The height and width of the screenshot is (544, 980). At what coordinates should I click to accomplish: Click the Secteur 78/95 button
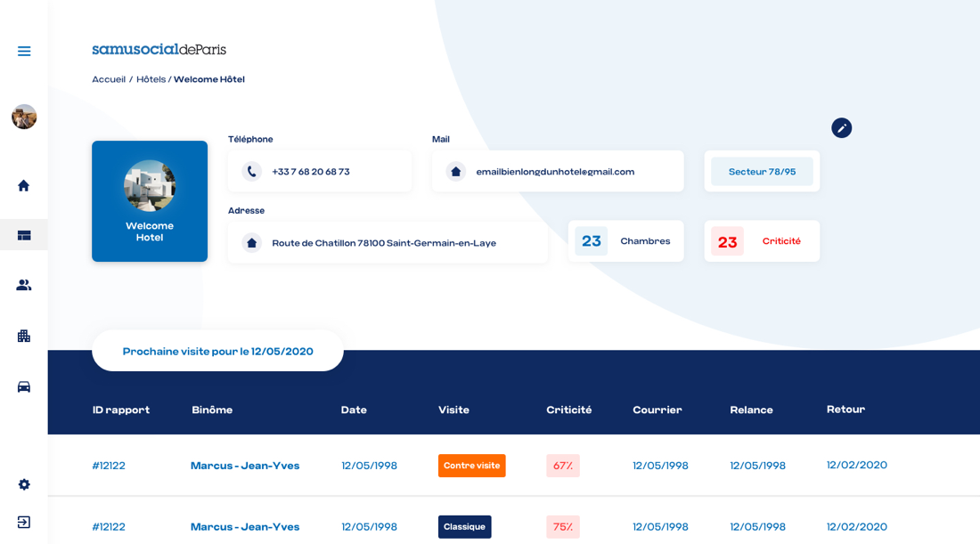click(762, 172)
